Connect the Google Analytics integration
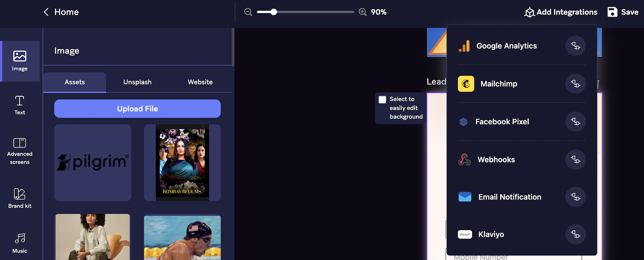Viewport: 644px width, 260px height. pyautogui.click(x=575, y=46)
